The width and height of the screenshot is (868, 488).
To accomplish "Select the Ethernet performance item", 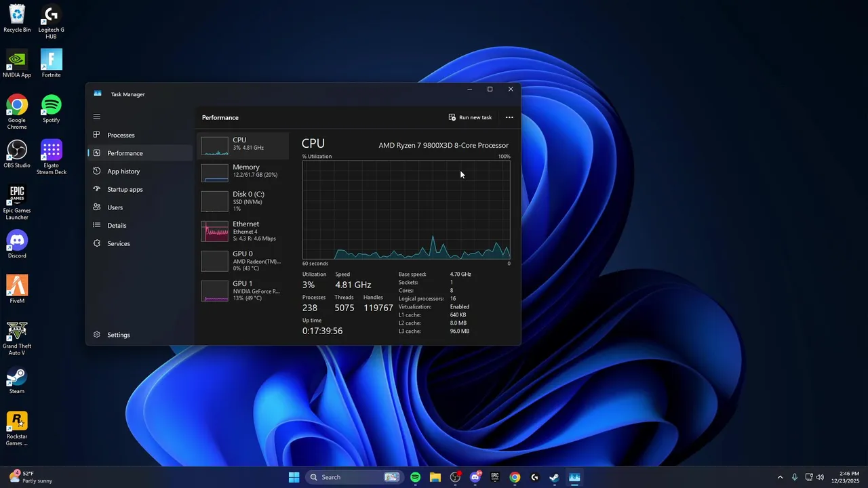I will coord(243,231).
